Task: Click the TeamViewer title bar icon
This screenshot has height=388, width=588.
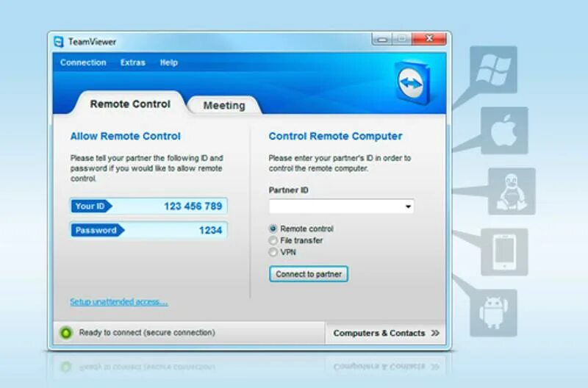Action: [x=59, y=42]
